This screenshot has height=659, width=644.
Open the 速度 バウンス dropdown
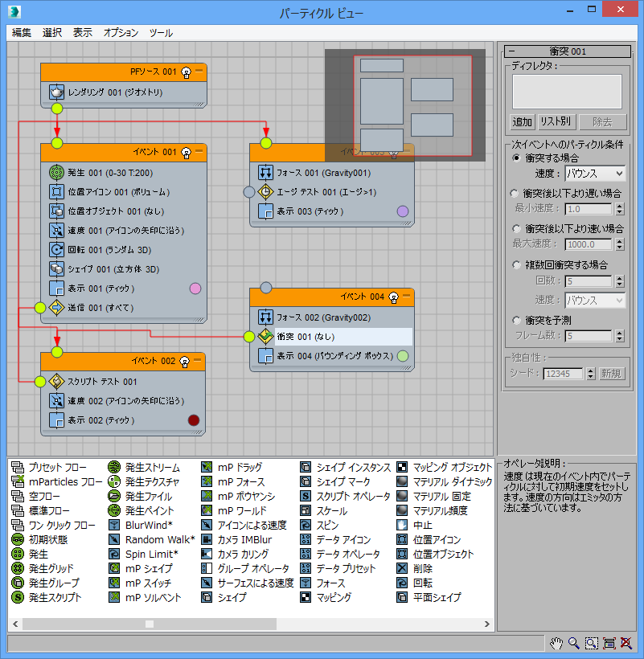point(594,173)
